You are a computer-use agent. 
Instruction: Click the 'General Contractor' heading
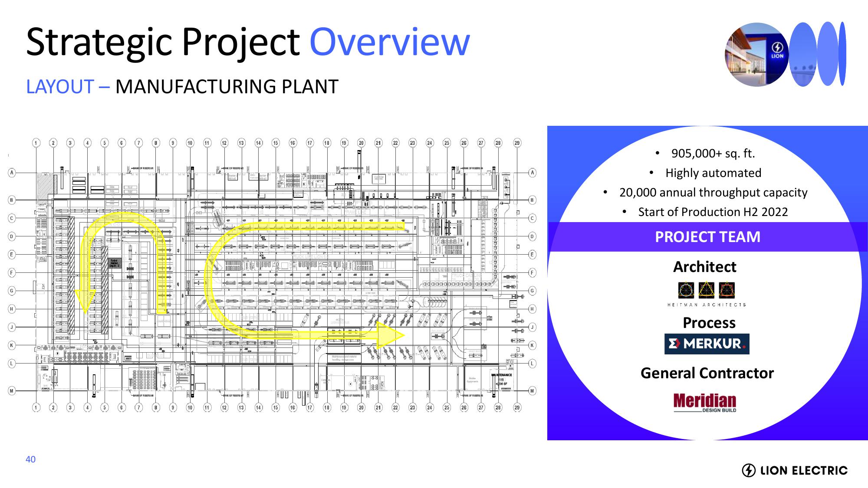coord(707,373)
